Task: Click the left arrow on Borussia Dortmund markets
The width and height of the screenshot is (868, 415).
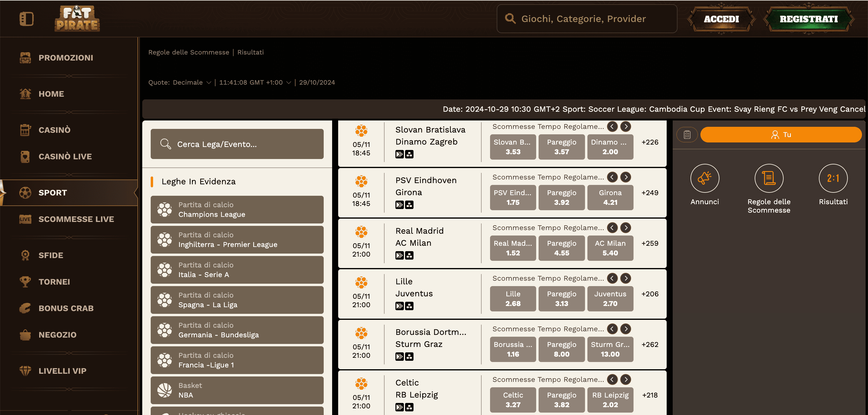Action: click(x=612, y=329)
